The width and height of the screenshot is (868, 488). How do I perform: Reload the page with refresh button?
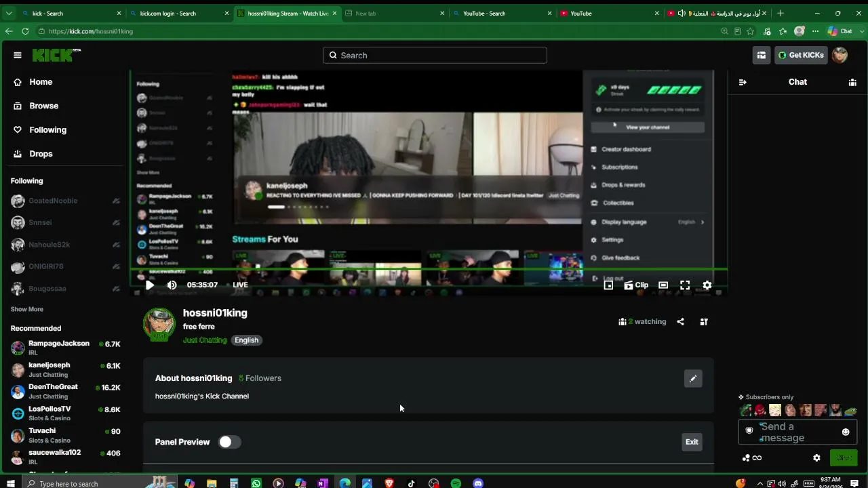(25, 31)
